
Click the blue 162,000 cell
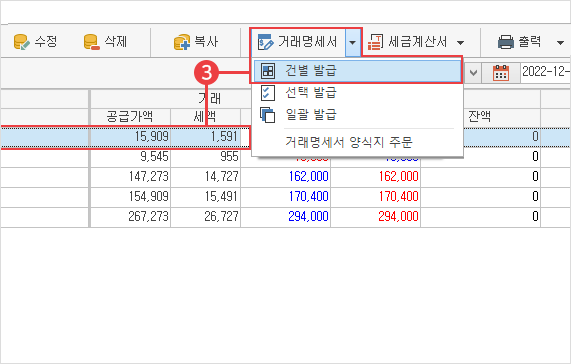pos(286,177)
